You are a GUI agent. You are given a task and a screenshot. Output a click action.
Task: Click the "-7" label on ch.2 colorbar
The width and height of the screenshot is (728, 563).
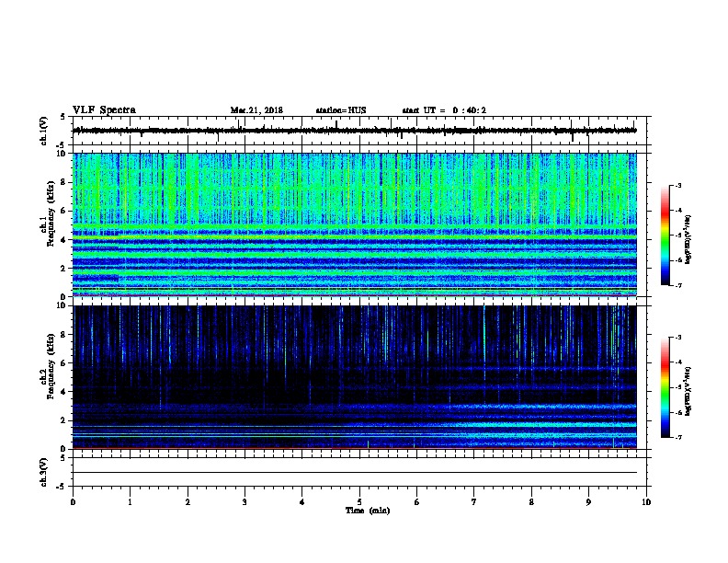click(x=677, y=438)
